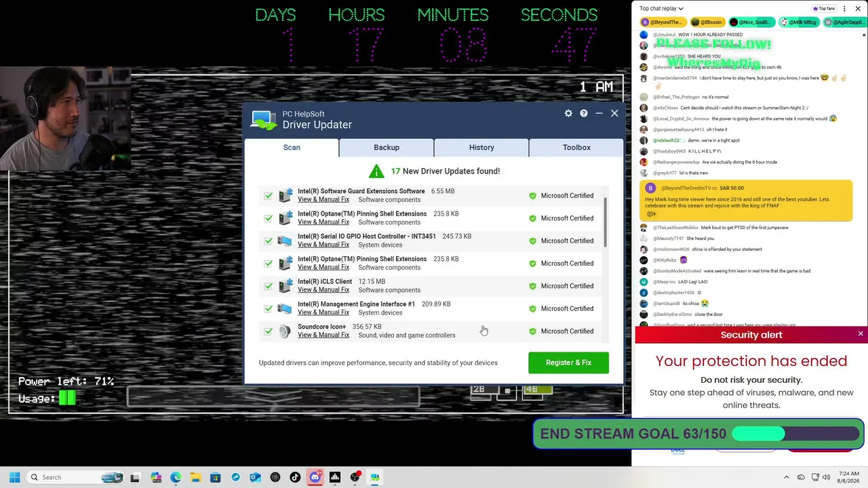Open ChatGPT app in taskbar
The width and height of the screenshot is (868, 488).
coord(275,477)
